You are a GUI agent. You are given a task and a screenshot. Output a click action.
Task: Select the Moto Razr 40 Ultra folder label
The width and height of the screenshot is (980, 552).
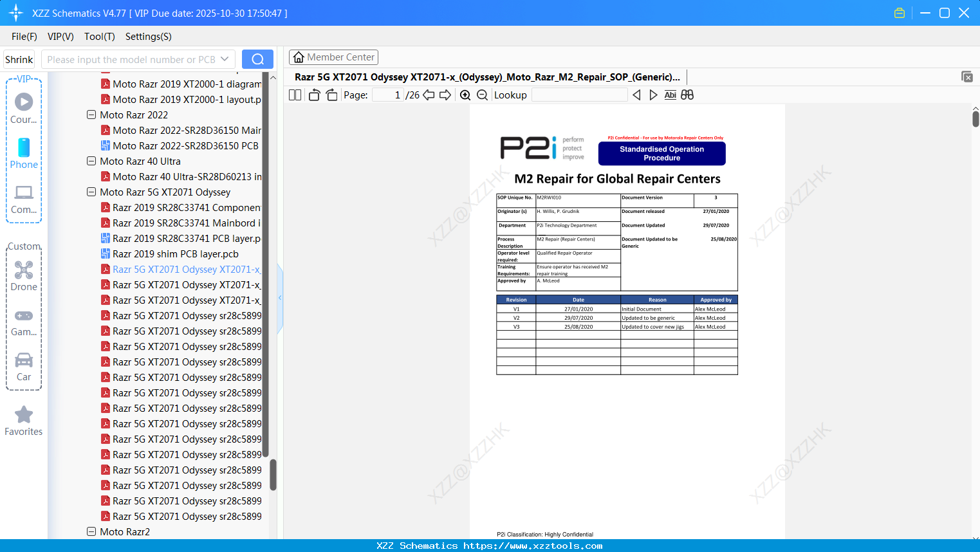click(140, 161)
